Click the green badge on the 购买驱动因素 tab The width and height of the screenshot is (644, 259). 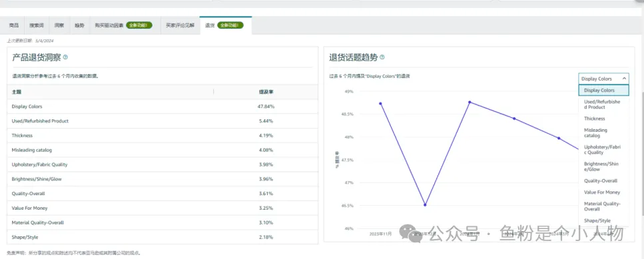[139, 25]
